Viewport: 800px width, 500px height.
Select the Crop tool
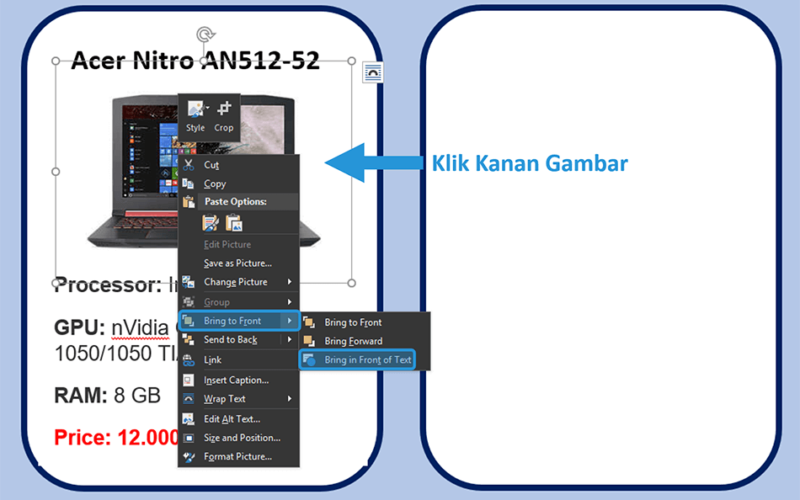pyautogui.click(x=223, y=116)
